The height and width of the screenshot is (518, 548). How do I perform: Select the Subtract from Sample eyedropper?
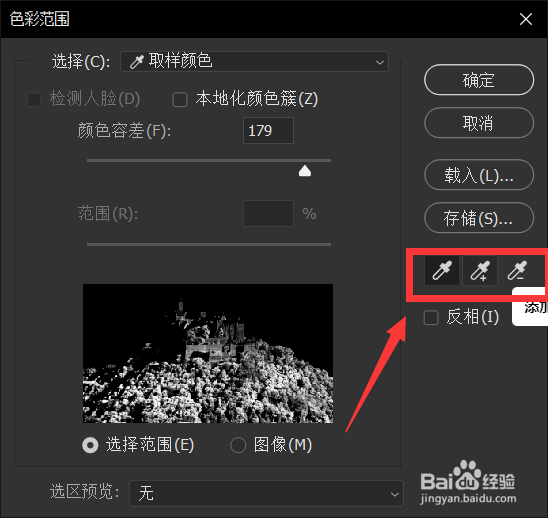point(518,271)
